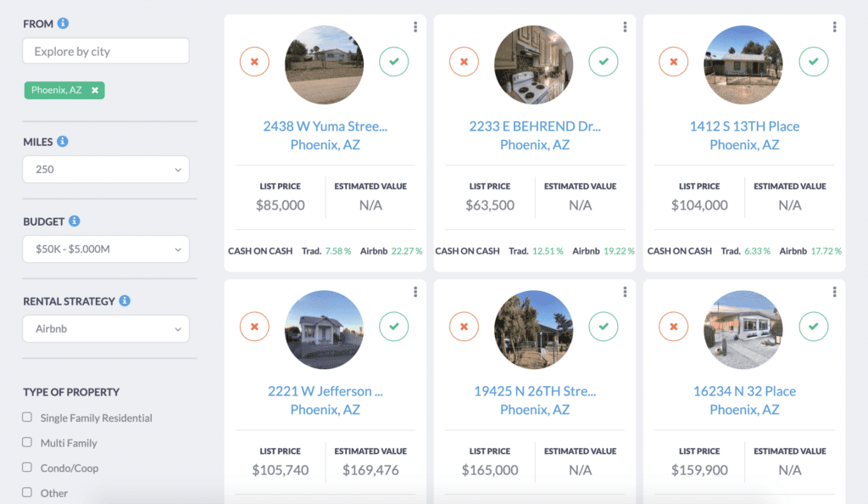Change the Airbnb rental strategy dropdown
The image size is (868, 504).
click(x=105, y=328)
